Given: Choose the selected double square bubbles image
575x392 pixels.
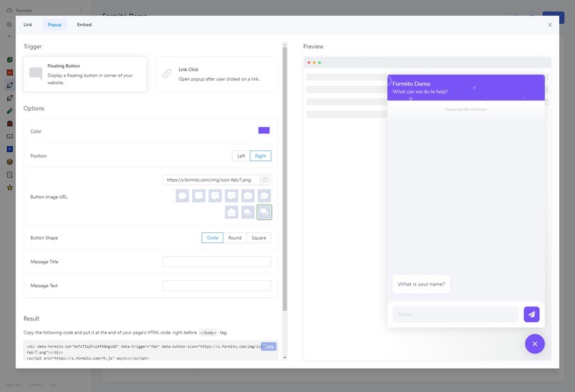Looking at the screenshot, I should click(265, 212).
